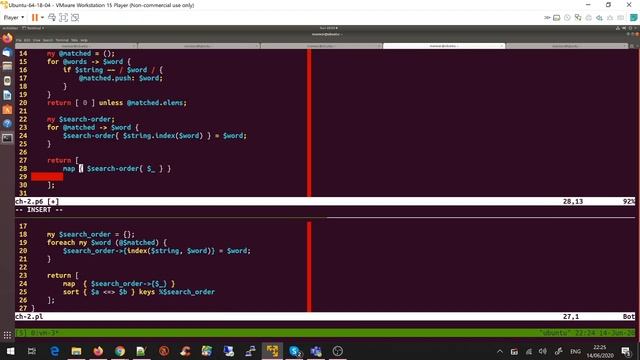Open the VMware Player menu

[x=13, y=18]
